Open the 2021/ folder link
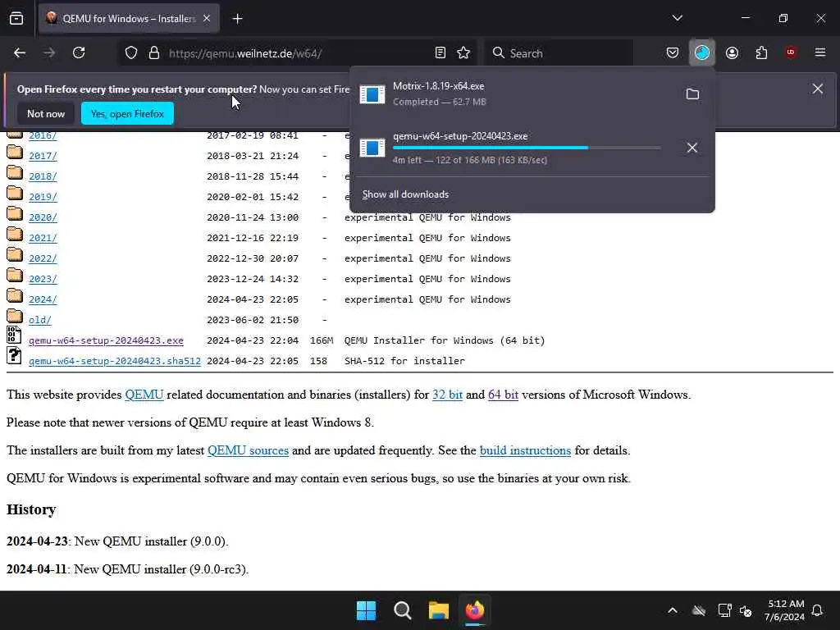 [x=43, y=238]
